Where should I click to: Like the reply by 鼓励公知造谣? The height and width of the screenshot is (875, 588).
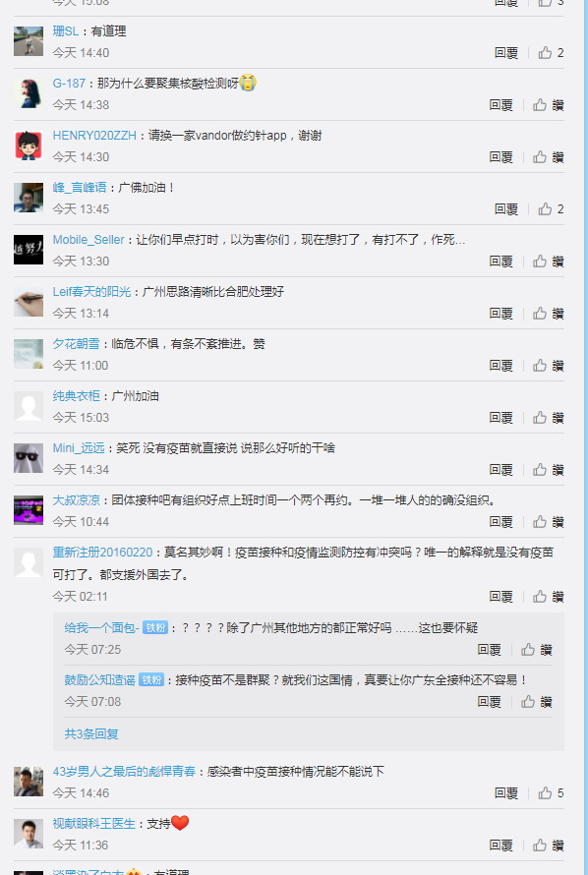536,701
